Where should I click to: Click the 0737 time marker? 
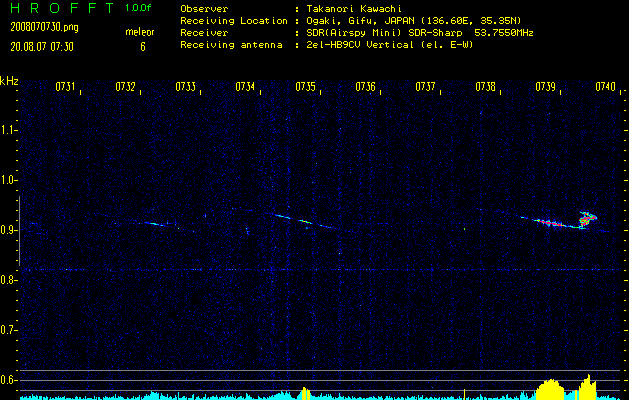tap(425, 87)
